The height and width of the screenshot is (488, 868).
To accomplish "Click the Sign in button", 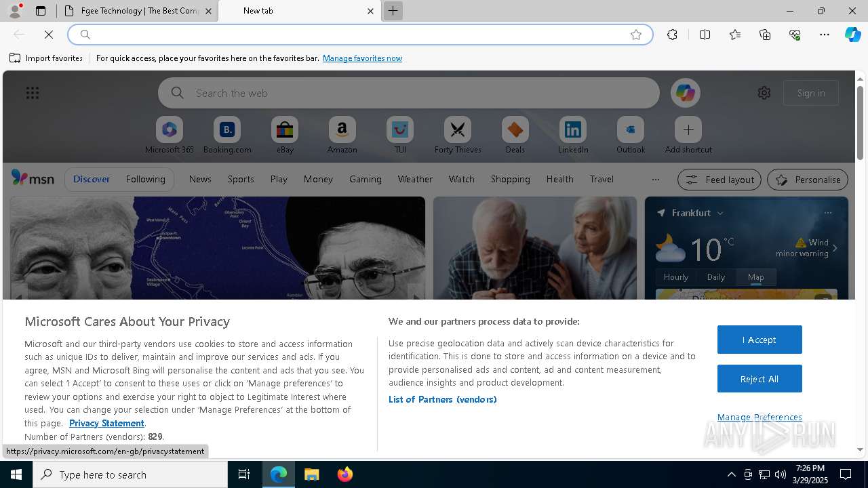I will click(811, 93).
